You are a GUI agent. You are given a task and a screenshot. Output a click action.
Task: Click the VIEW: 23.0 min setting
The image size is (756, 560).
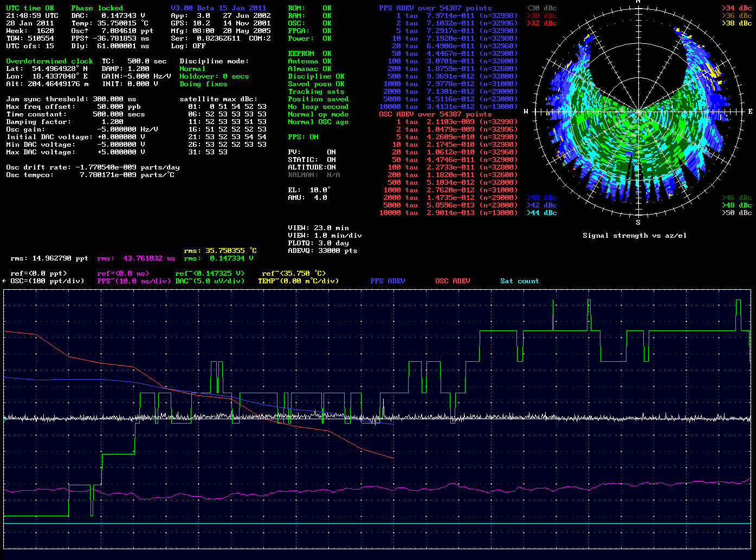(318, 228)
